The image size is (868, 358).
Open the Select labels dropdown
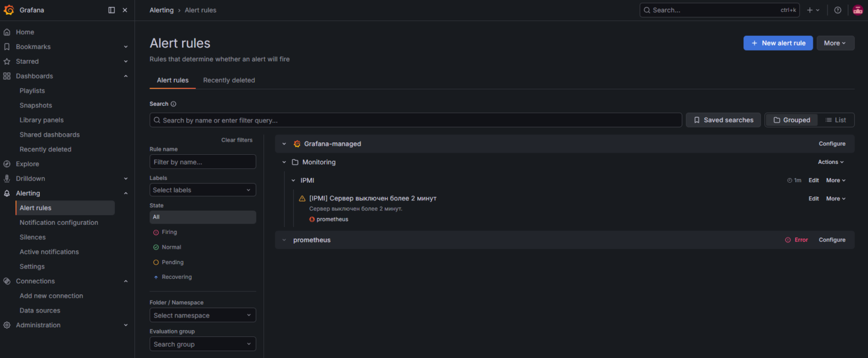pyautogui.click(x=203, y=190)
